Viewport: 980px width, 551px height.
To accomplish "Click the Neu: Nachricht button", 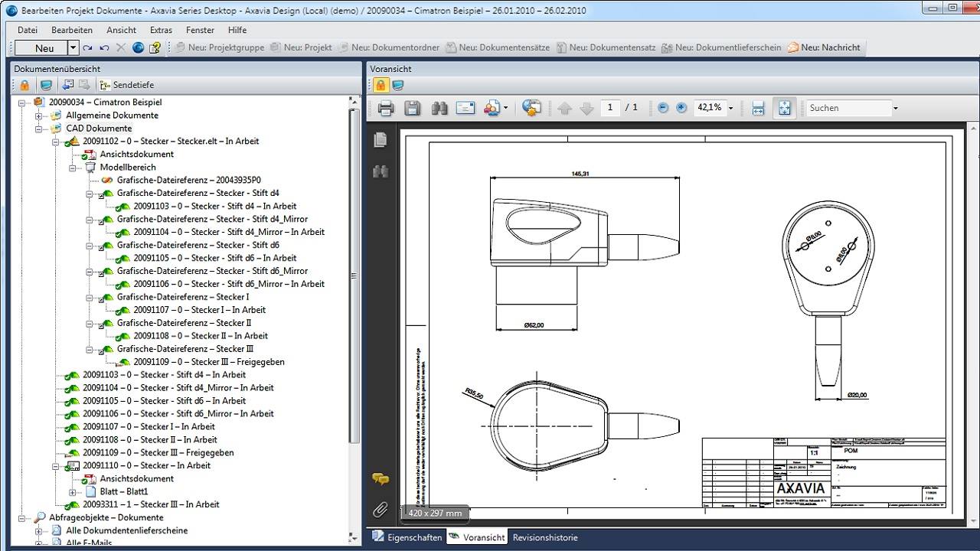I will (x=823, y=47).
